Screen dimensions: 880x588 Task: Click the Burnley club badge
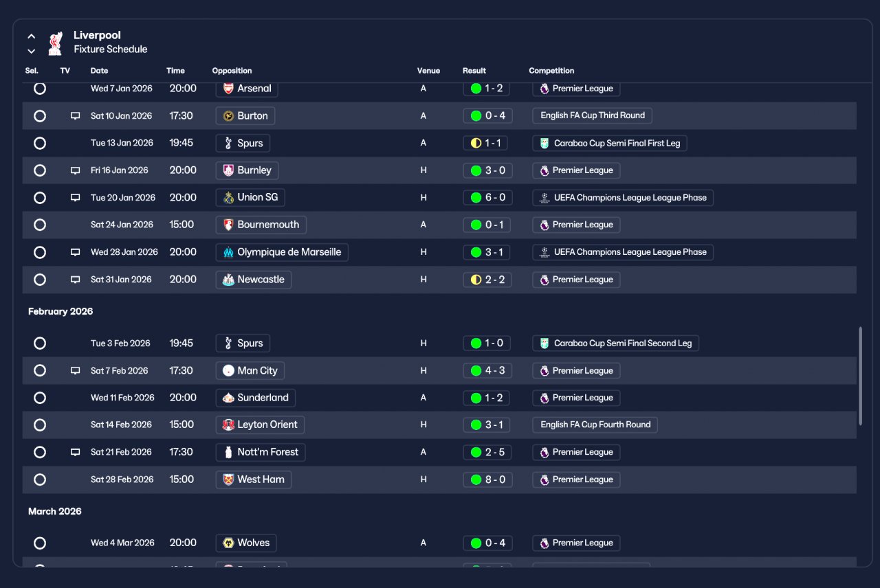click(x=229, y=170)
